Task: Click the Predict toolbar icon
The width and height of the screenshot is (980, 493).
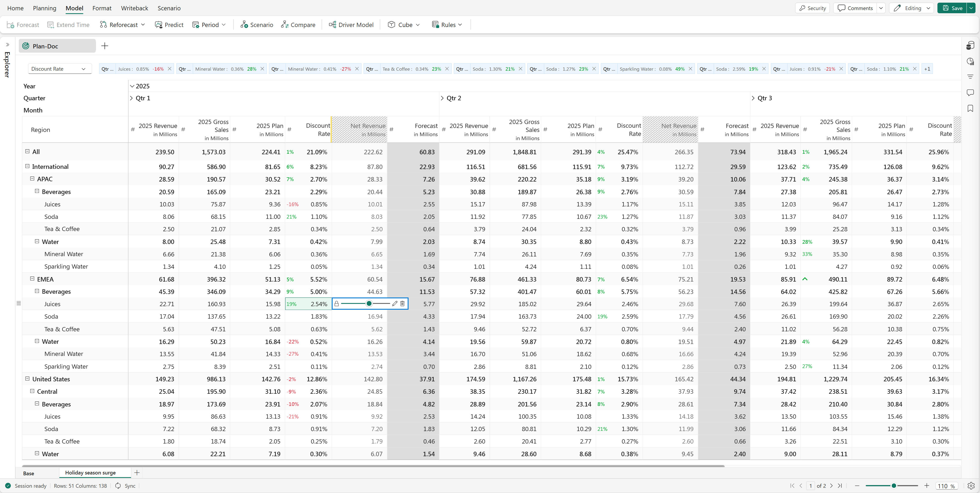Action: 159,25
